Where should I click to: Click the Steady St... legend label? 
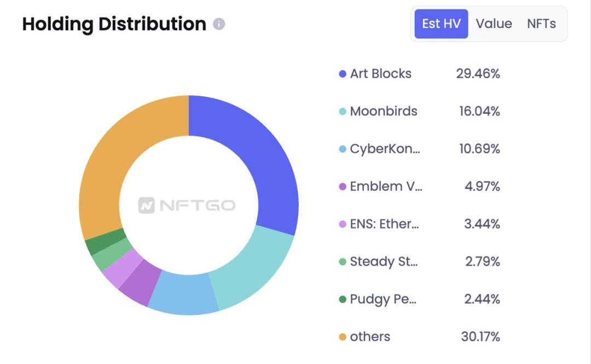(x=384, y=262)
